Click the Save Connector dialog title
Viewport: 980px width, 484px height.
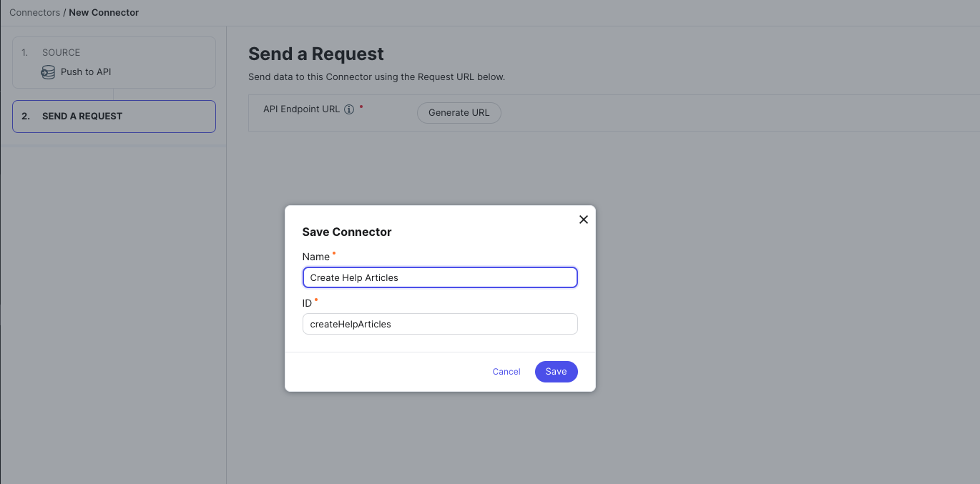(x=347, y=232)
